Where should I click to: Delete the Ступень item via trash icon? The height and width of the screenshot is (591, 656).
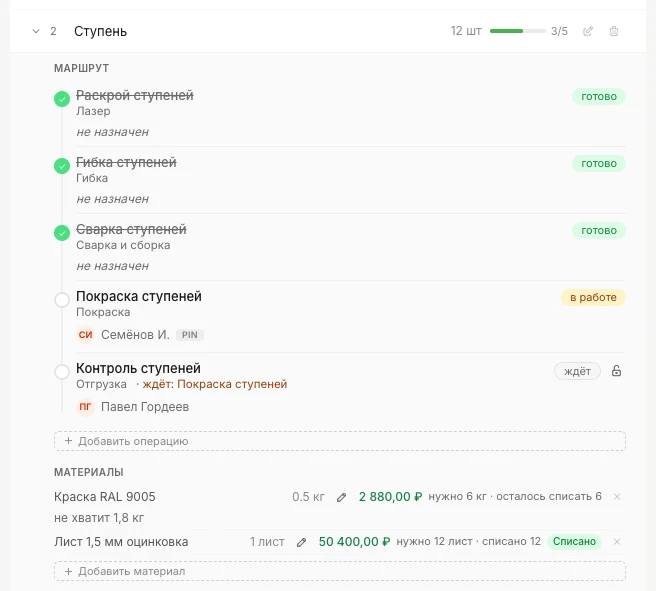pos(614,31)
